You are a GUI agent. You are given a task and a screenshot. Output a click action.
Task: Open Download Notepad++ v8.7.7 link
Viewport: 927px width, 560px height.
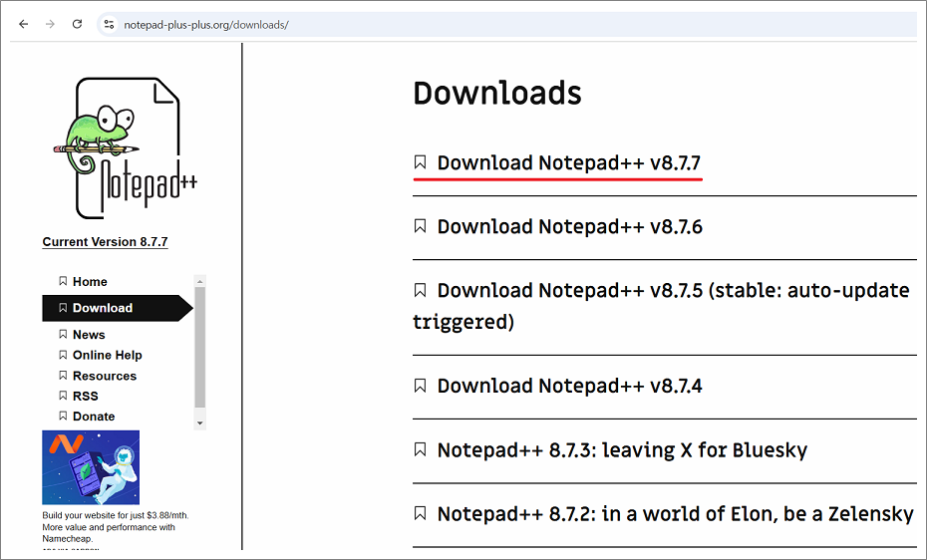click(568, 162)
